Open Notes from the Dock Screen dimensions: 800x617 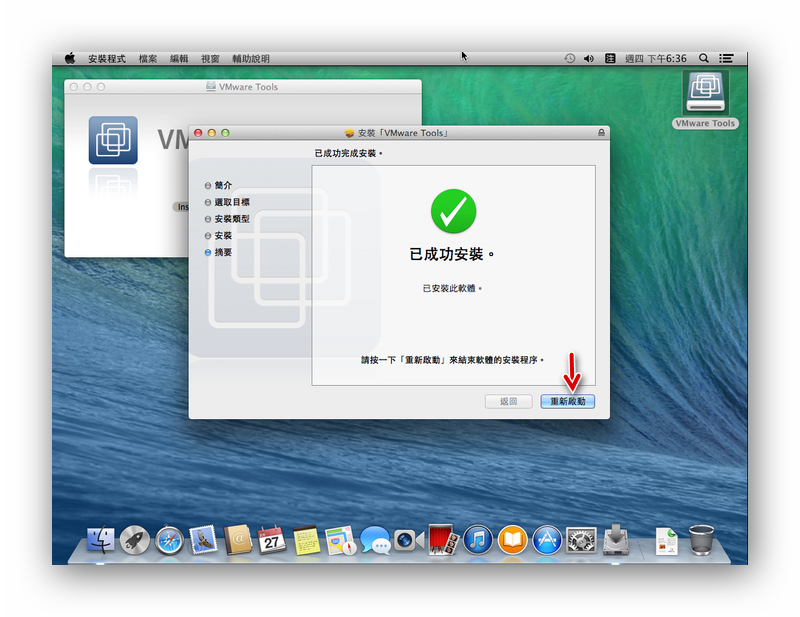[x=306, y=540]
